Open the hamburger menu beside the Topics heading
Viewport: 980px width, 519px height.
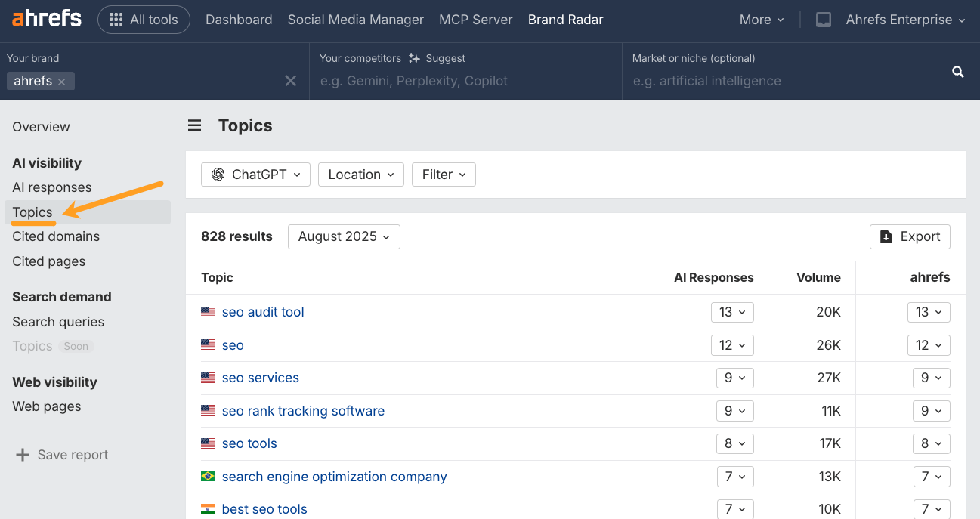click(195, 125)
